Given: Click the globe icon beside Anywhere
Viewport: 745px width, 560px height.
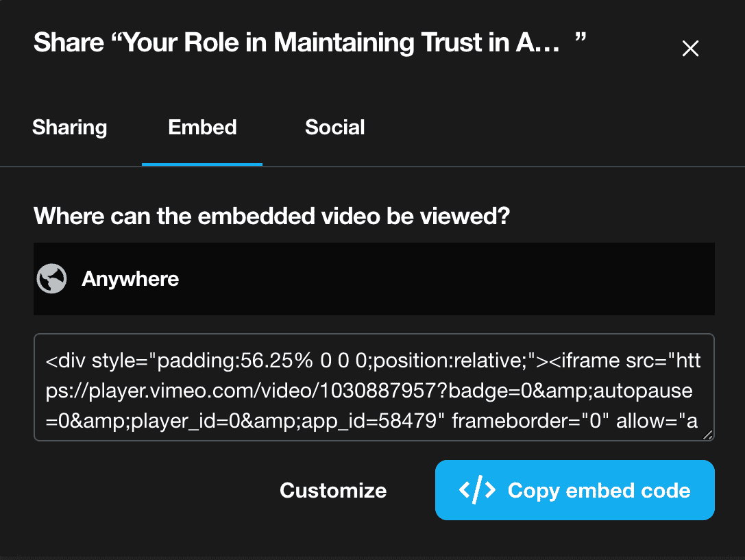Looking at the screenshot, I should (51, 279).
